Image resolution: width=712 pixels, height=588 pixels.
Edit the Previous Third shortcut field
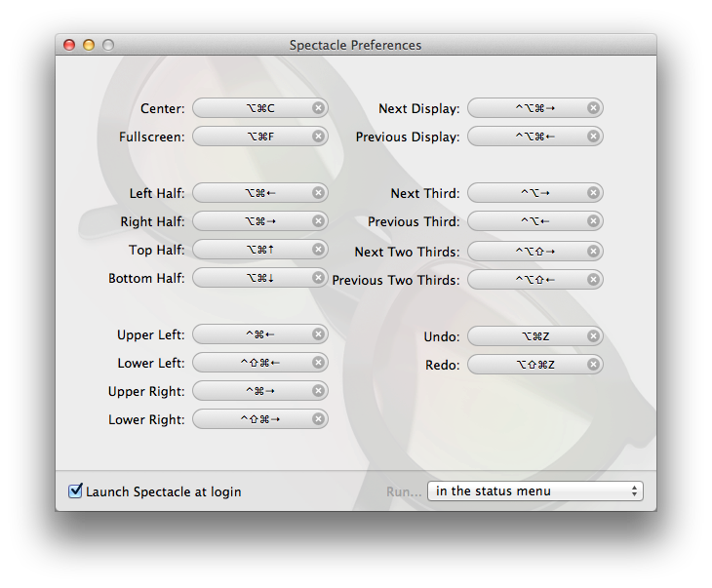[535, 221]
